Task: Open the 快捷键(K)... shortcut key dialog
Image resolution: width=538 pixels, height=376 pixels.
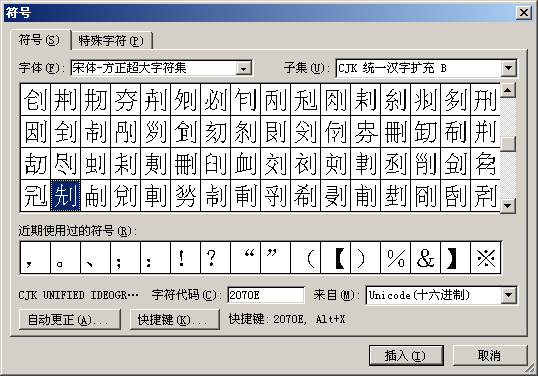Action: pos(175,320)
